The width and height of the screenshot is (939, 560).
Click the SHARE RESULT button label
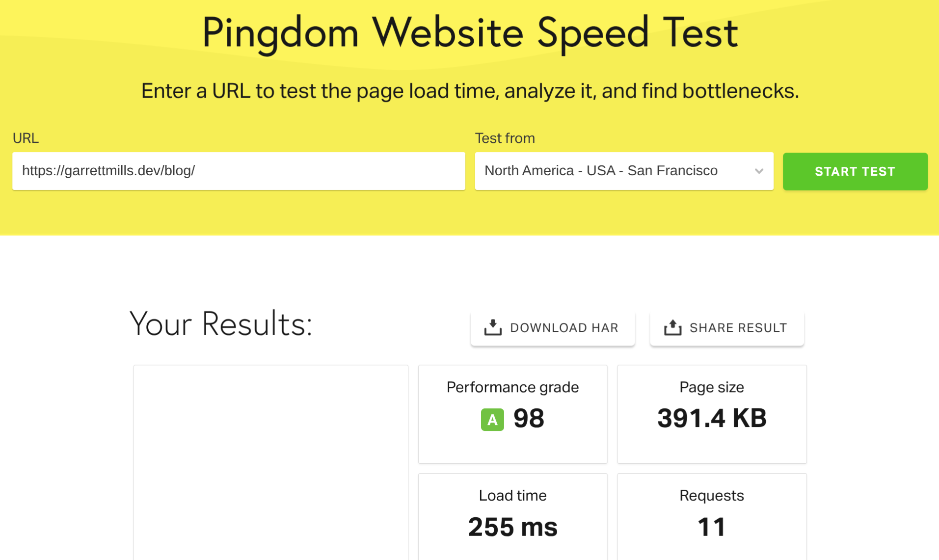coord(738,328)
